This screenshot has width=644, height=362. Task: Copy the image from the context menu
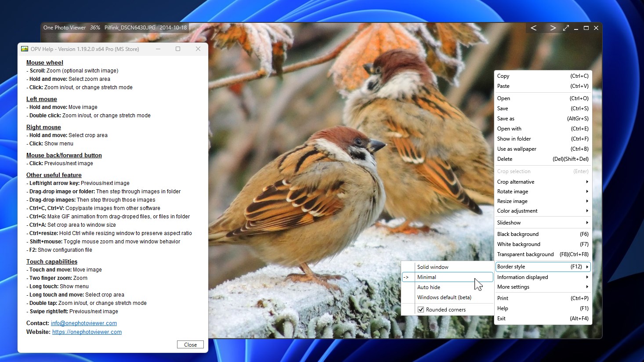(x=503, y=76)
